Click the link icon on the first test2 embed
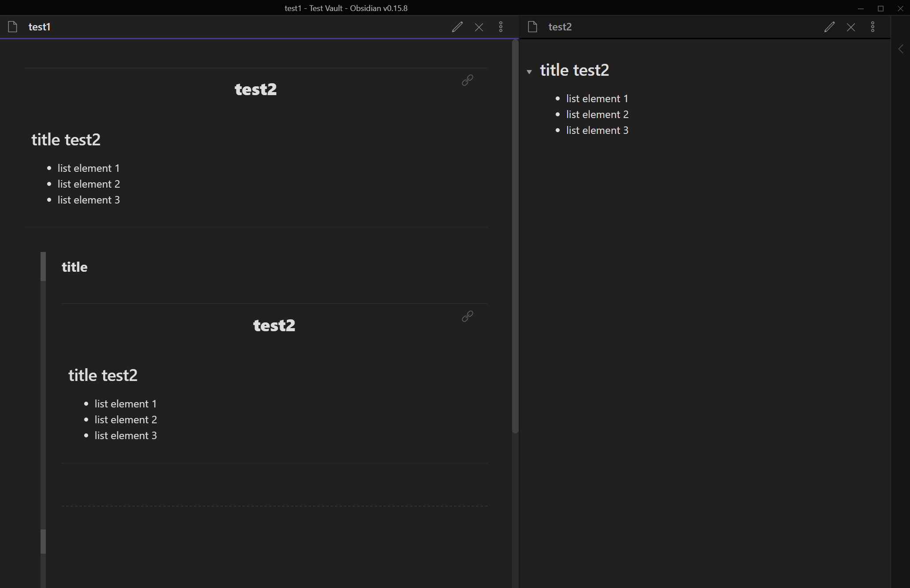The height and width of the screenshot is (588, 910). (467, 80)
